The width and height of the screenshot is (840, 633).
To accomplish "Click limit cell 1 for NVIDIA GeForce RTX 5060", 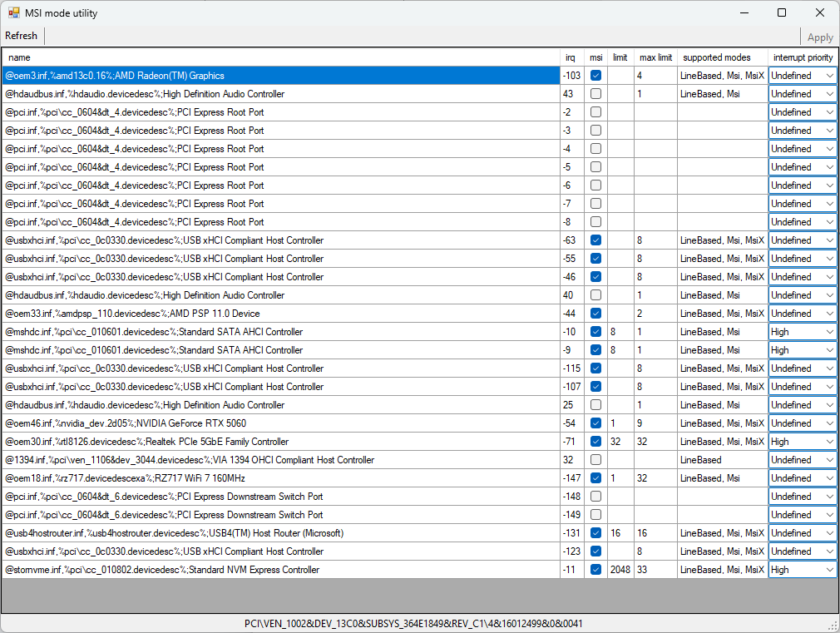I will click(620, 423).
